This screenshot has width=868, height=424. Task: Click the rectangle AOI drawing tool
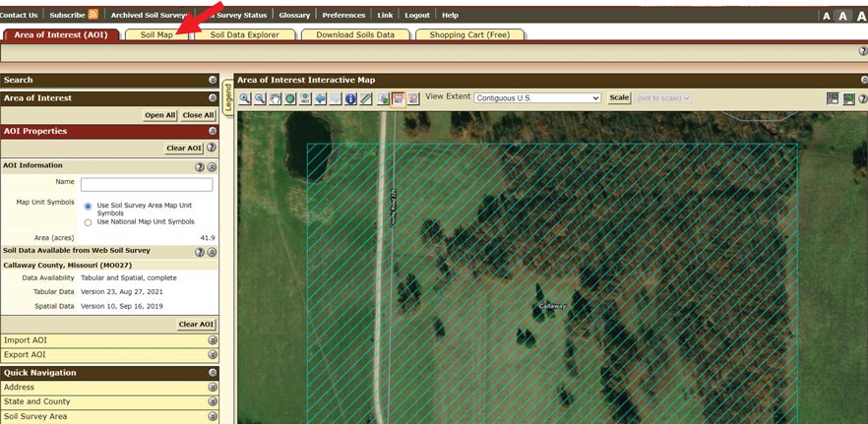pyautogui.click(x=398, y=98)
